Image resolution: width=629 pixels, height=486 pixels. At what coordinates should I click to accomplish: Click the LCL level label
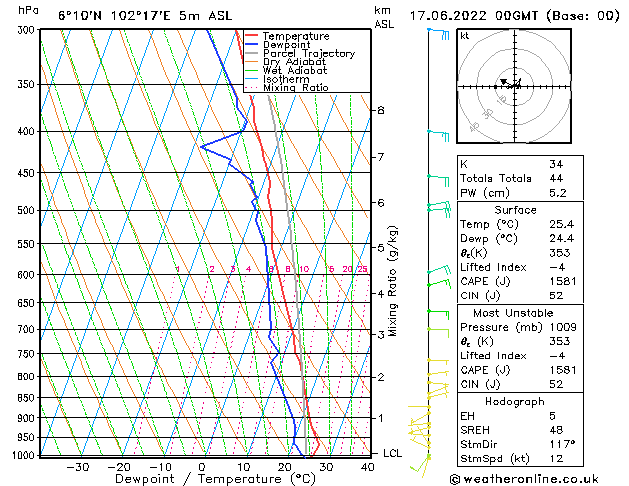392,453
